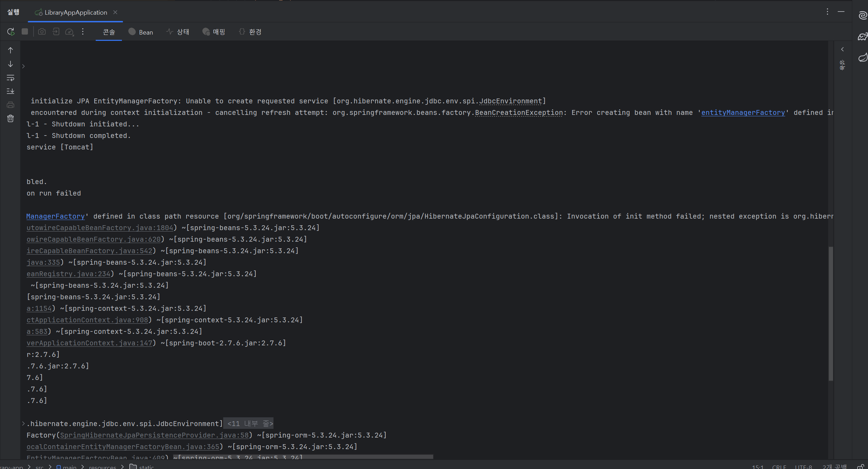
Task: Open the top right sidebar spiral icon
Action: coord(863,15)
